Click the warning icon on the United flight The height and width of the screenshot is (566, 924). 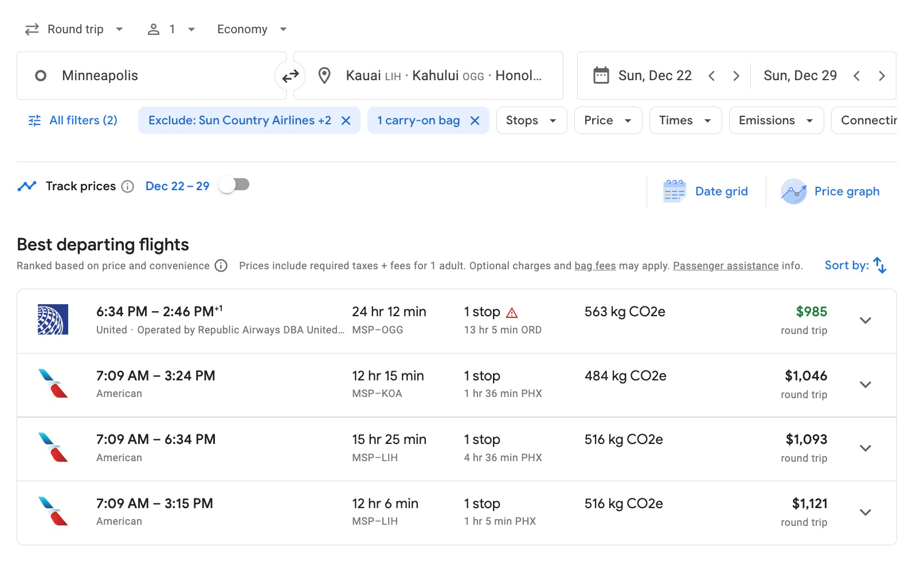512,313
